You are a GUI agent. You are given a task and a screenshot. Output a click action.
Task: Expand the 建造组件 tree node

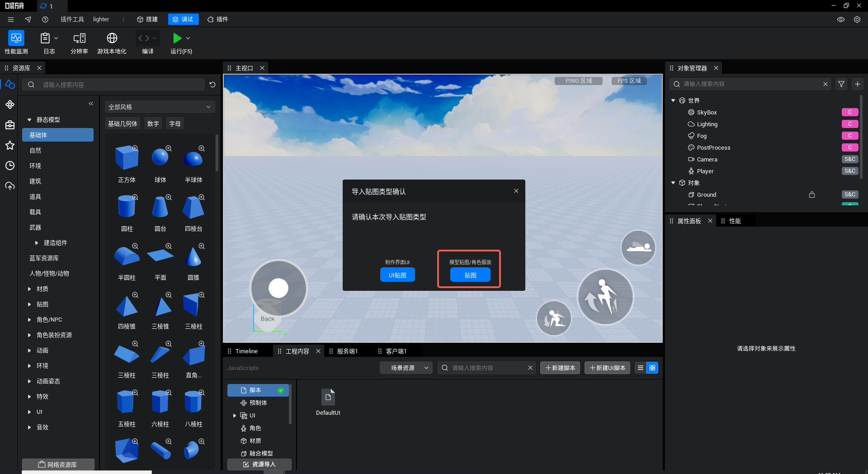click(37, 243)
